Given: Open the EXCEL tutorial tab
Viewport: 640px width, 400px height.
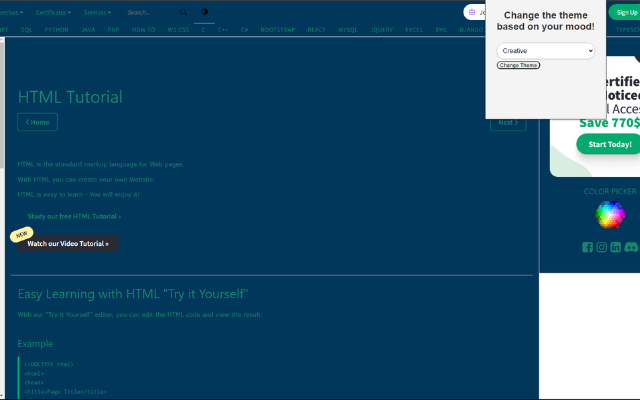Looking at the screenshot, I should click(414, 30).
